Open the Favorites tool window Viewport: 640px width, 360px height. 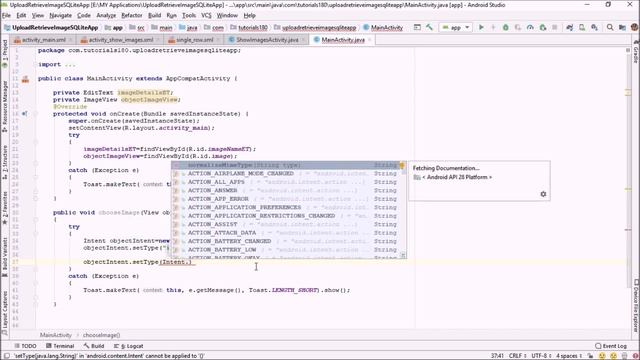(x=4, y=208)
